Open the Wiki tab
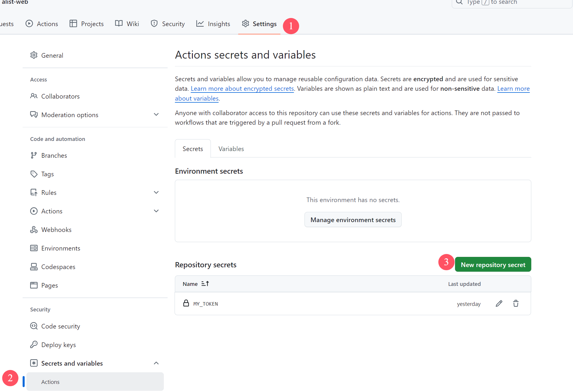This screenshot has width=573, height=392. point(127,24)
